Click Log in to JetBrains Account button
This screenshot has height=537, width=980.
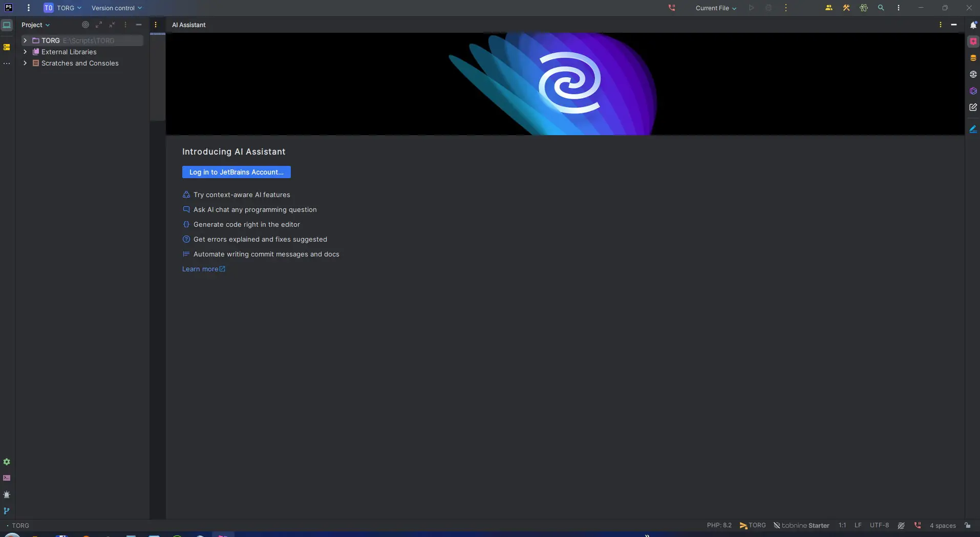pyautogui.click(x=237, y=172)
